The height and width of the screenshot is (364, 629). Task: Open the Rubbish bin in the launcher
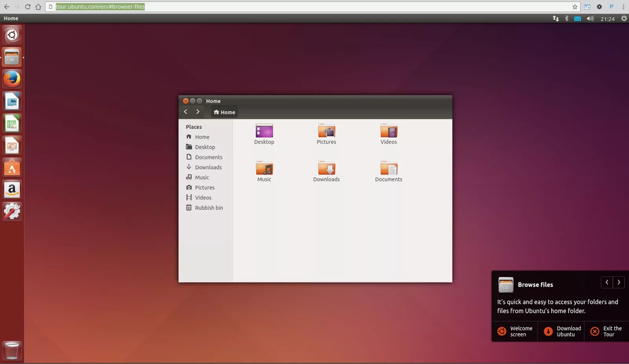tap(12, 350)
